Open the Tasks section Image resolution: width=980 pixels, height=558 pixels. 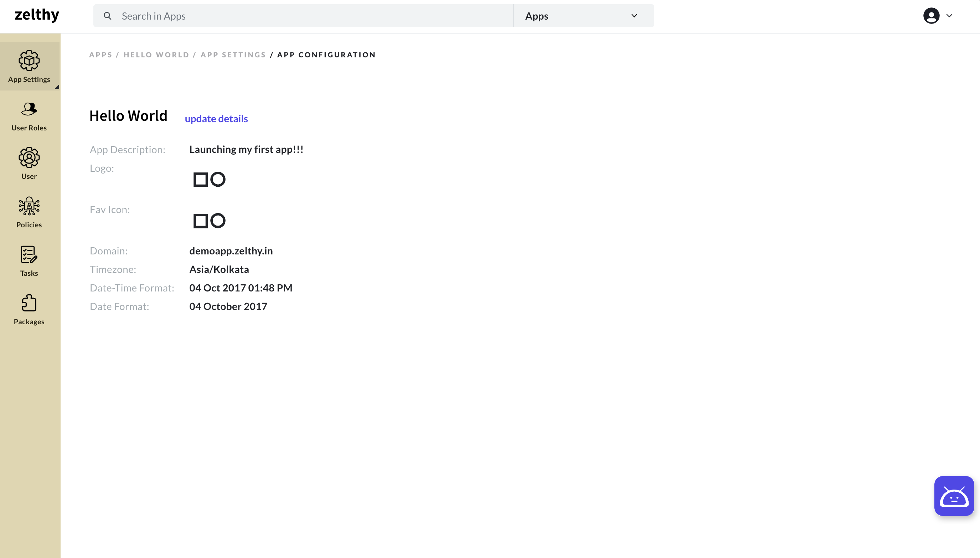pos(30,261)
